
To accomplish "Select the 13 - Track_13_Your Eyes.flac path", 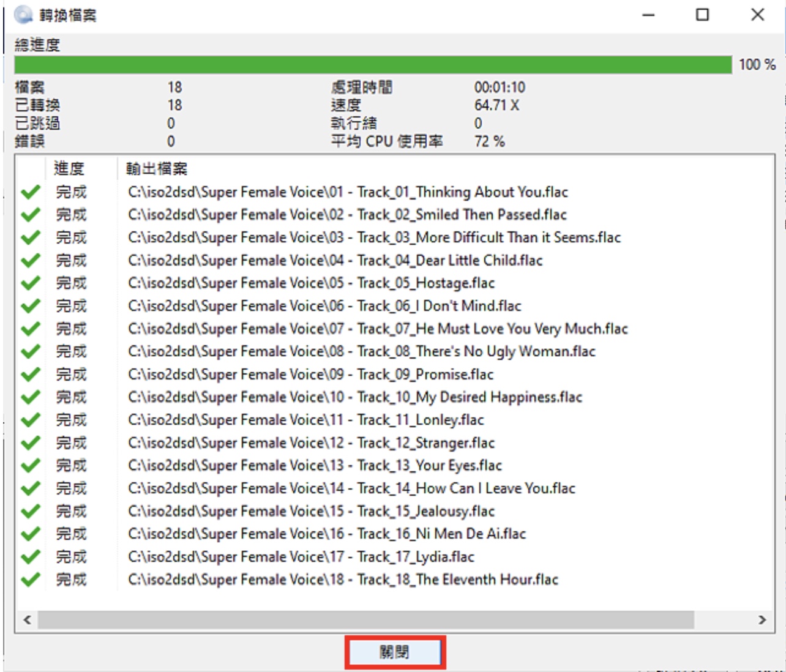I will coord(315,466).
